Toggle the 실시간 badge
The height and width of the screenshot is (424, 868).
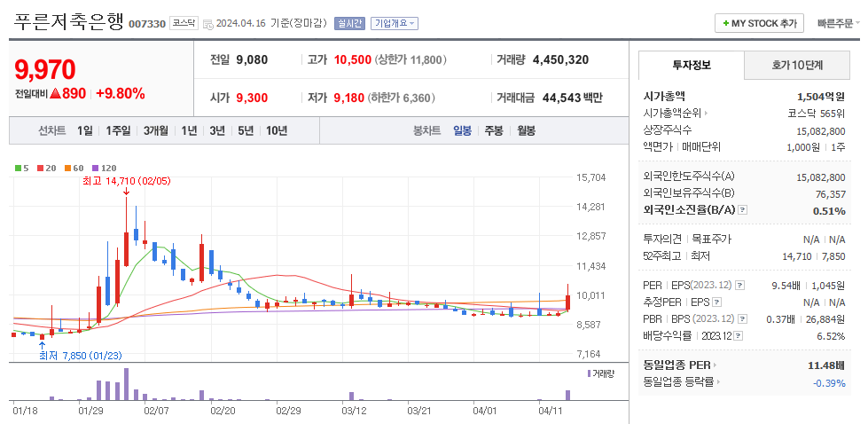coord(349,23)
